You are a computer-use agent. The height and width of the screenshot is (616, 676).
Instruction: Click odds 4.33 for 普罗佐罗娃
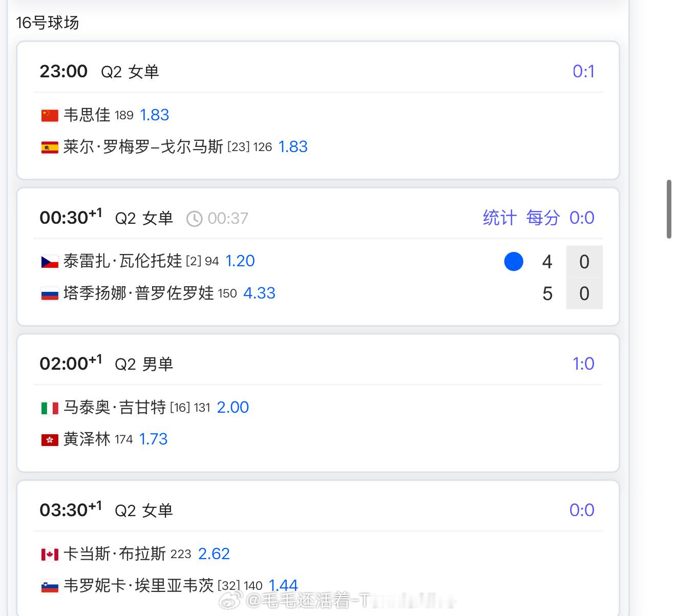click(x=259, y=293)
